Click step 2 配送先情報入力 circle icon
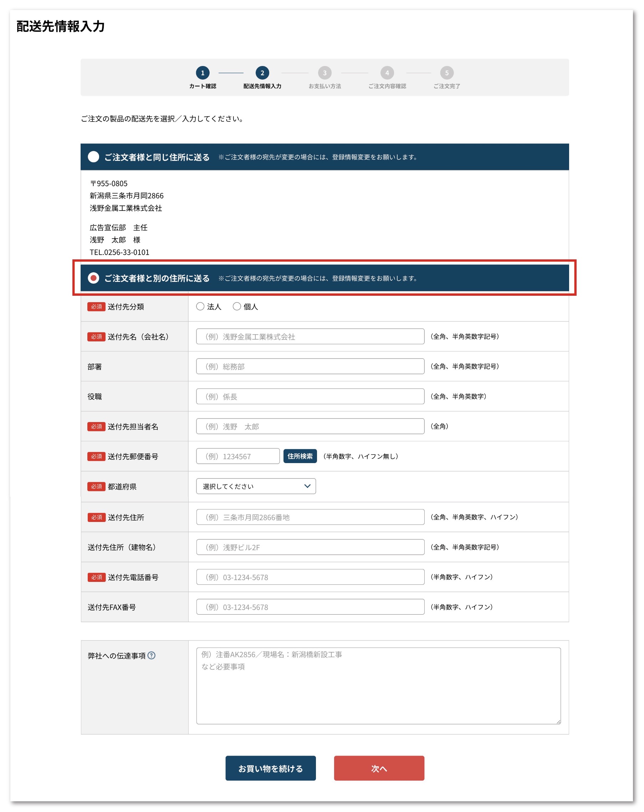This screenshot has height=812, width=644. (x=262, y=73)
